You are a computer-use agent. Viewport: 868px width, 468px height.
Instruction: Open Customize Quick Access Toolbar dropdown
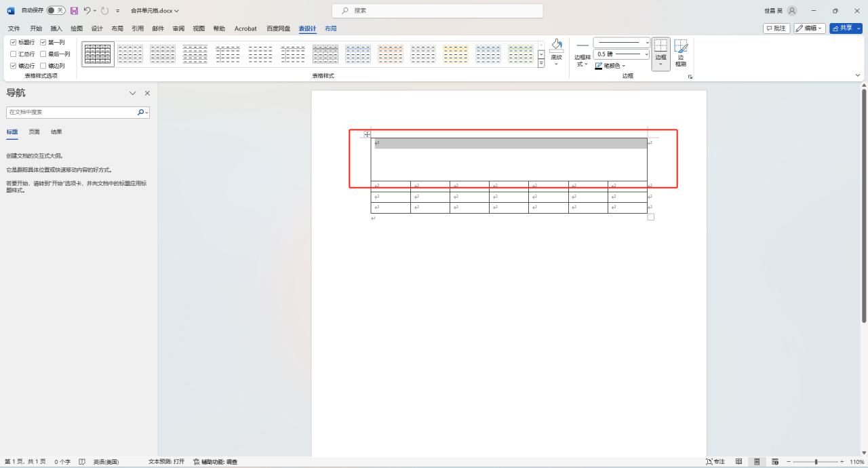118,11
